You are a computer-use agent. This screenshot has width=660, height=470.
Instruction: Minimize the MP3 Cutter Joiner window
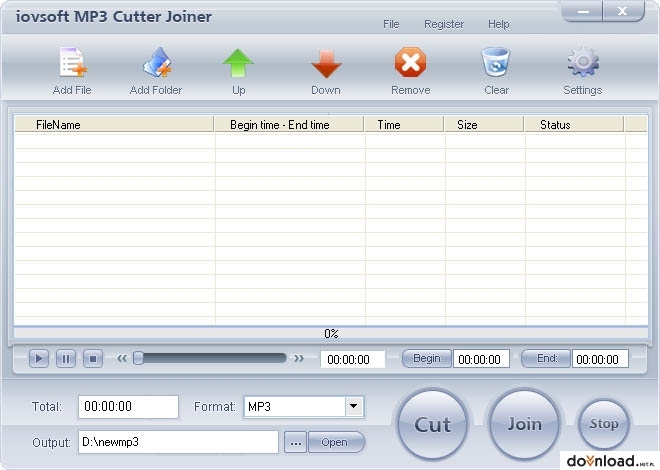[x=583, y=11]
